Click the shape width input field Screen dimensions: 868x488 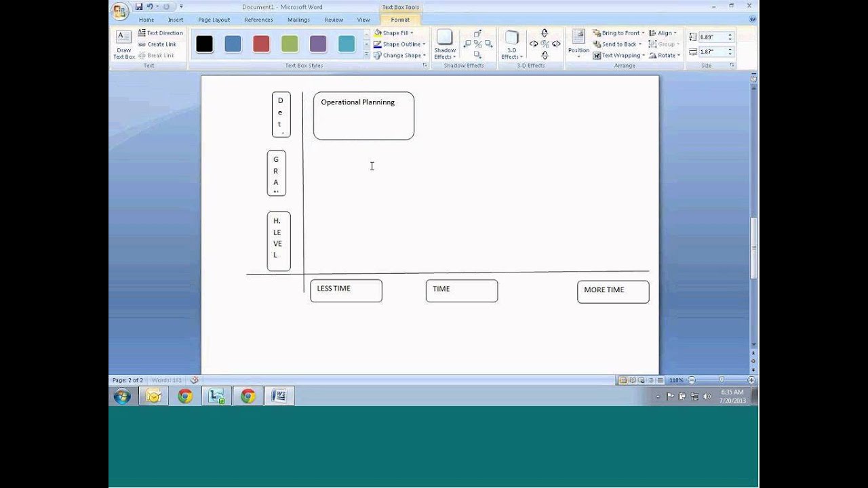pyautogui.click(x=712, y=52)
